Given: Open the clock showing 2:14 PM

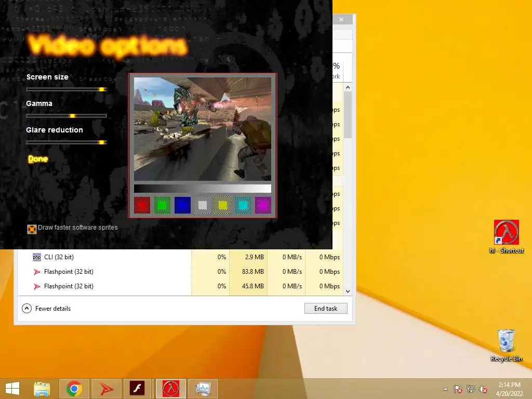Looking at the screenshot, I should click(x=509, y=389).
